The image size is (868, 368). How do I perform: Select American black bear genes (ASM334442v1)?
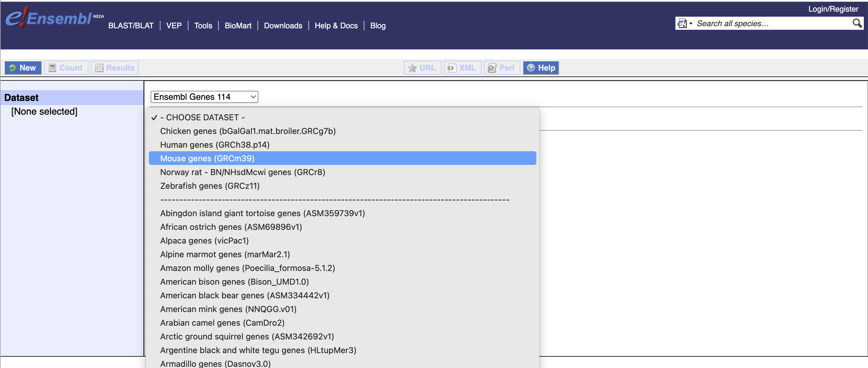pos(342,295)
